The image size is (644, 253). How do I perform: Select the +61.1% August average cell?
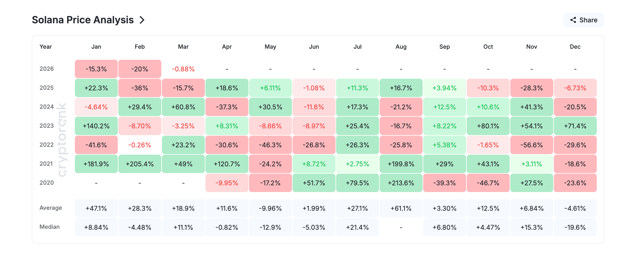click(401, 208)
